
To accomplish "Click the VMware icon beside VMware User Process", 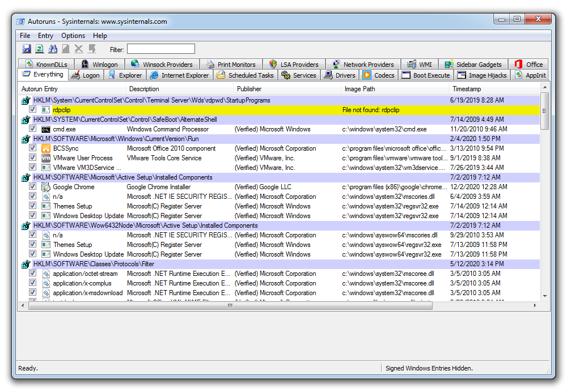I will coord(45,158).
